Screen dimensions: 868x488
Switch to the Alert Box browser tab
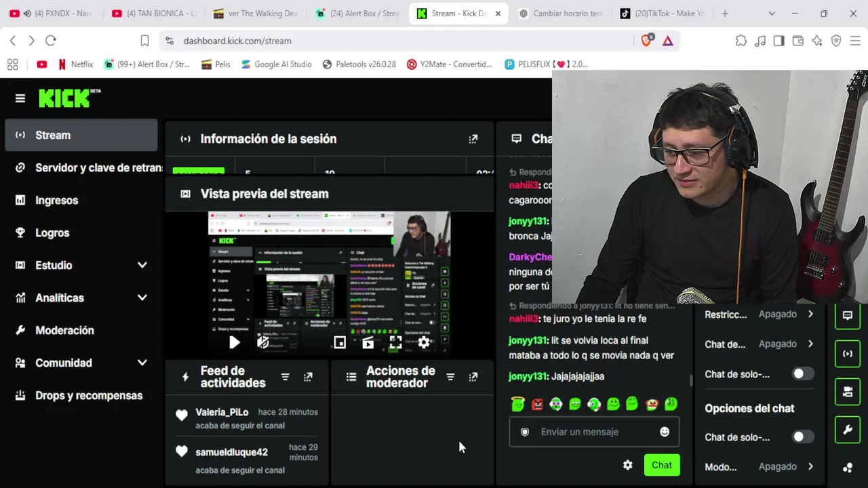coord(357,14)
